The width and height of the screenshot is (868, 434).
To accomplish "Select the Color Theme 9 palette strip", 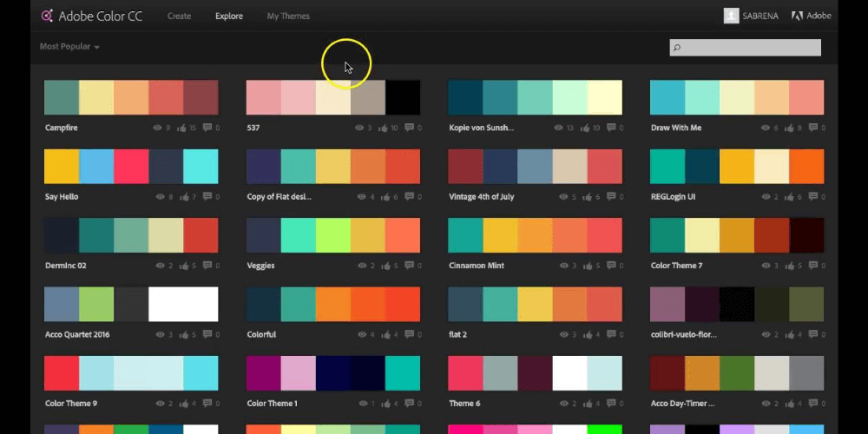I will 131,373.
